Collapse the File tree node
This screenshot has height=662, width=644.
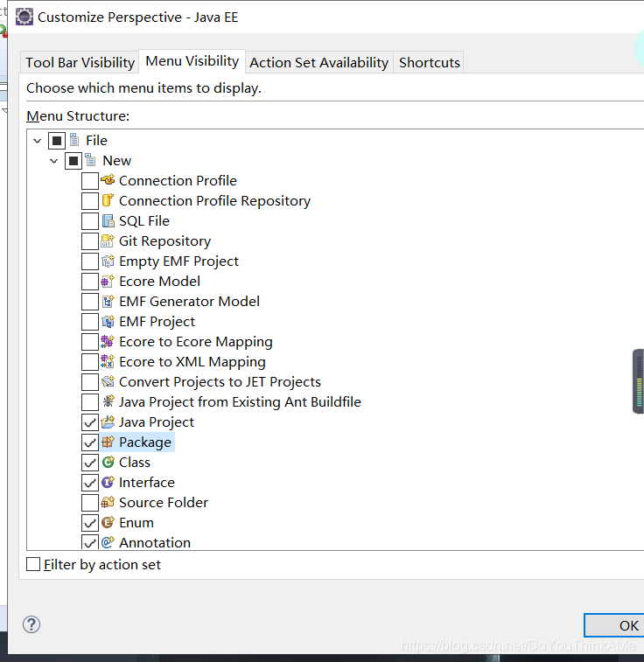pyautogui.click(x=37, y=141)
